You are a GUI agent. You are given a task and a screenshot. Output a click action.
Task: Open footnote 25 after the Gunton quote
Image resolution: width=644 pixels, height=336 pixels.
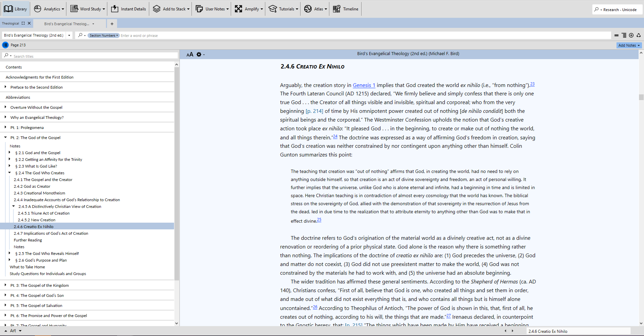pyautogui.click(x=319, y=220)
